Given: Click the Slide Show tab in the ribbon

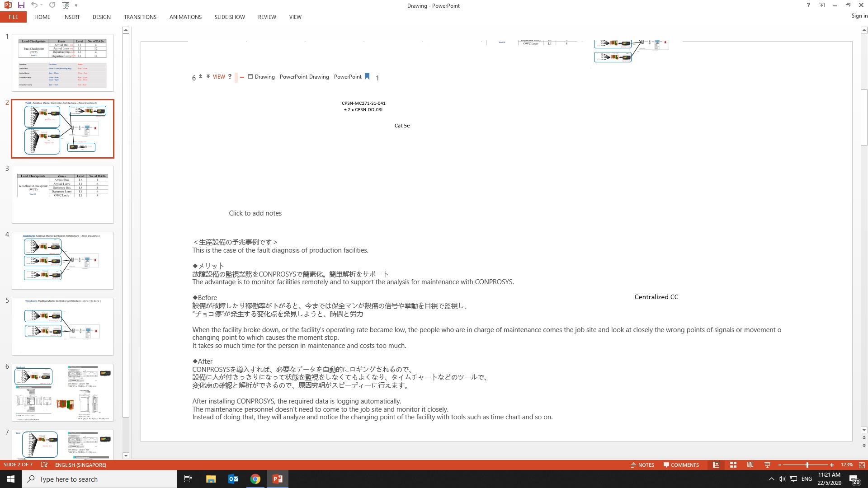Looking at the screenshot, I should [x=230, y=17].
